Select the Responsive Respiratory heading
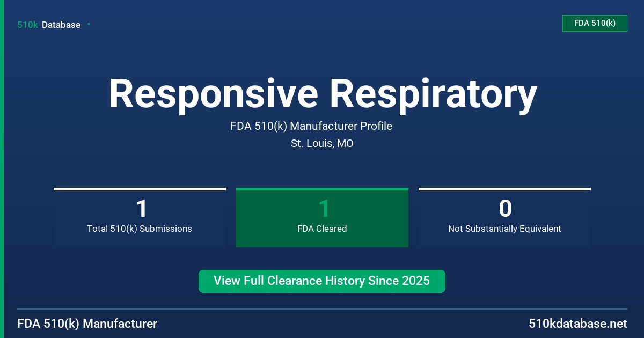Screen dimensions: 644x338 click(323, 94)
